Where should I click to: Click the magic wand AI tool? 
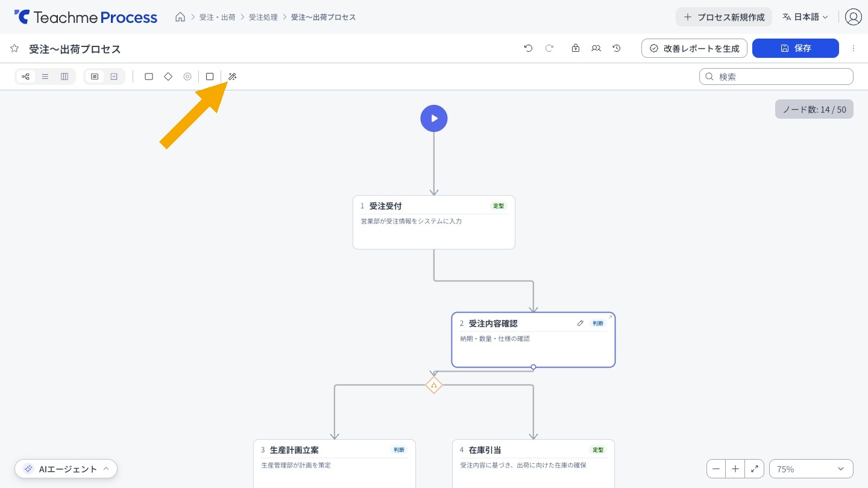tap(232, 77)
